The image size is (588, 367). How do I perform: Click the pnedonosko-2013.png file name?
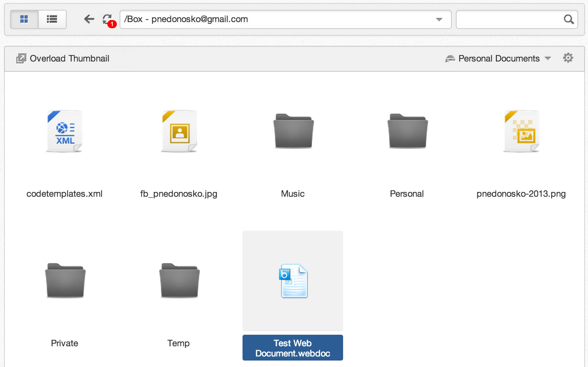(521, 194)
